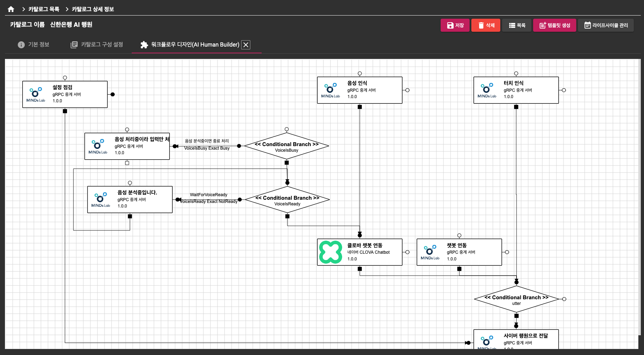
Task: Switch to the 기본 정보 tab
Action: (34, 44)
